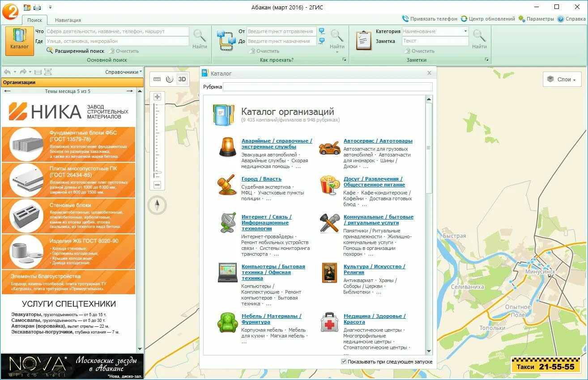588x380 pixels.
Task: Toggle Показывать при следующем запуске checkbox
Action: click(344, 361)
